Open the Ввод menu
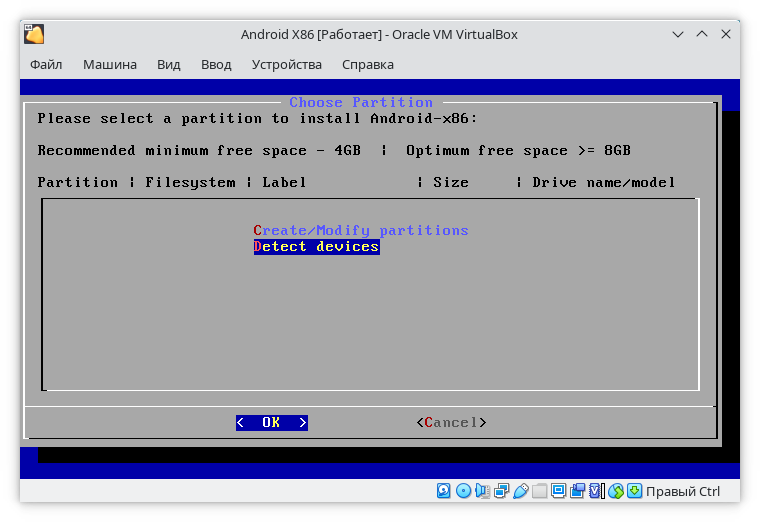Image resolution: width=760 pixels, height=522 pixels. click(x=216, y=65)
